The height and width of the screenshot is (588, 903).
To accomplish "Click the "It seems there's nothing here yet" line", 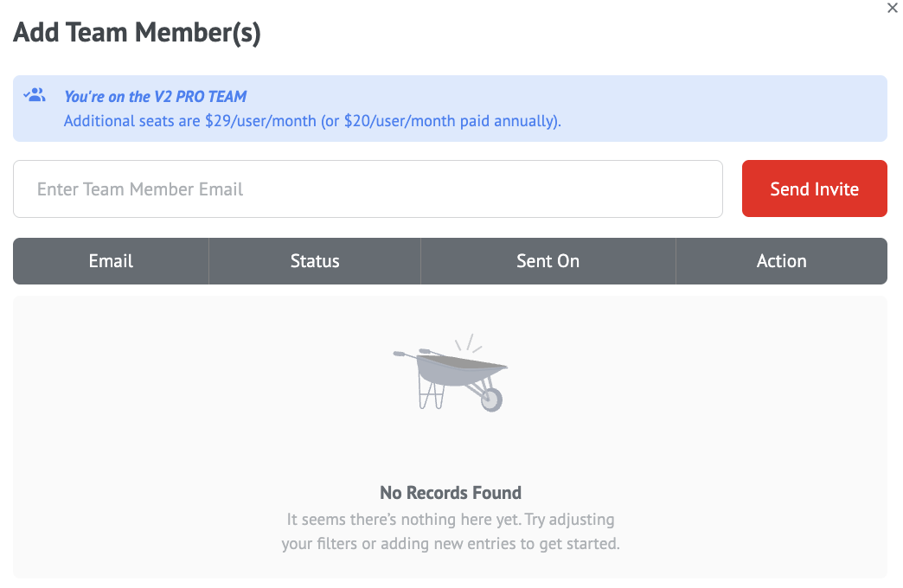I will [x=451, y=521].
